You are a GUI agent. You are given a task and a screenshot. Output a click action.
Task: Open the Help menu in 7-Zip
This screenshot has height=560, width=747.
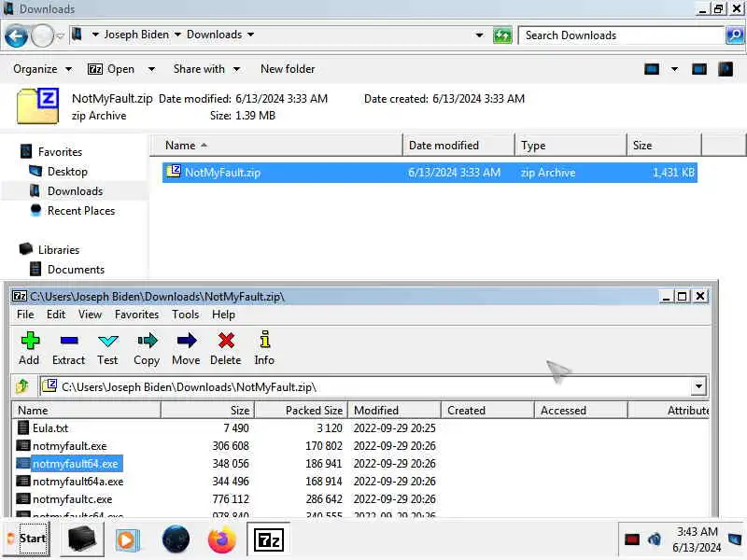pos(223,315)
